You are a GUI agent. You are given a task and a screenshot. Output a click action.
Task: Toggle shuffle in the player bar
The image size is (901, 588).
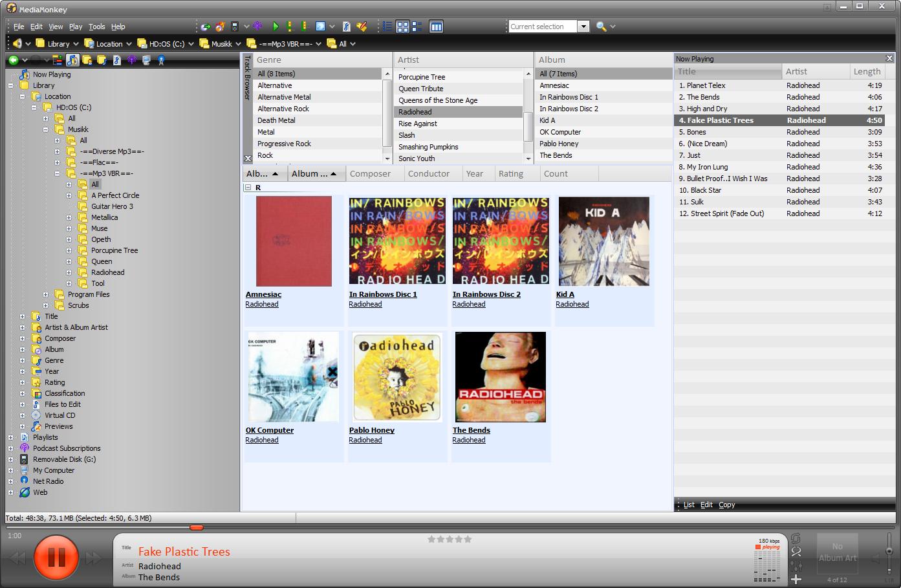click(x=796, y=552)
